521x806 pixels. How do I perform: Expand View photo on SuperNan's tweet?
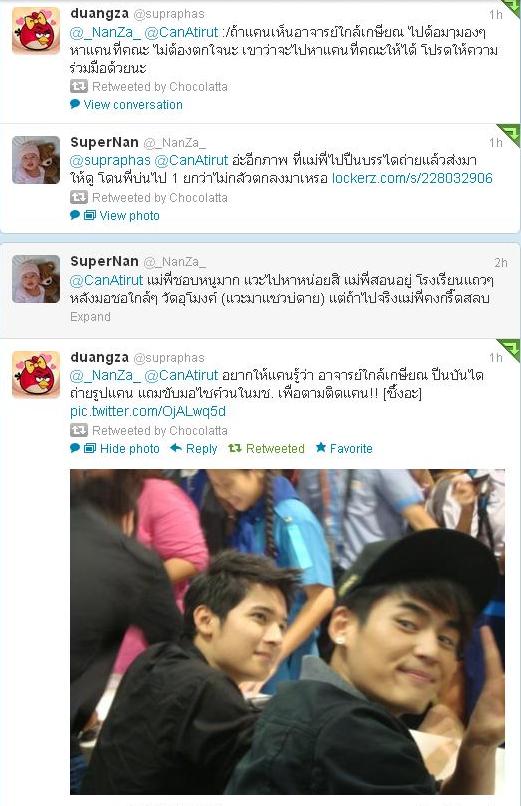(x=129, y=215)
